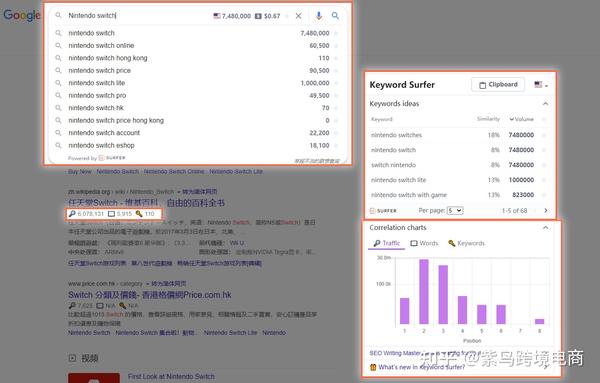Click the chart bar for position 8
Screen dimensions: 600x383
tap(540, 321)
